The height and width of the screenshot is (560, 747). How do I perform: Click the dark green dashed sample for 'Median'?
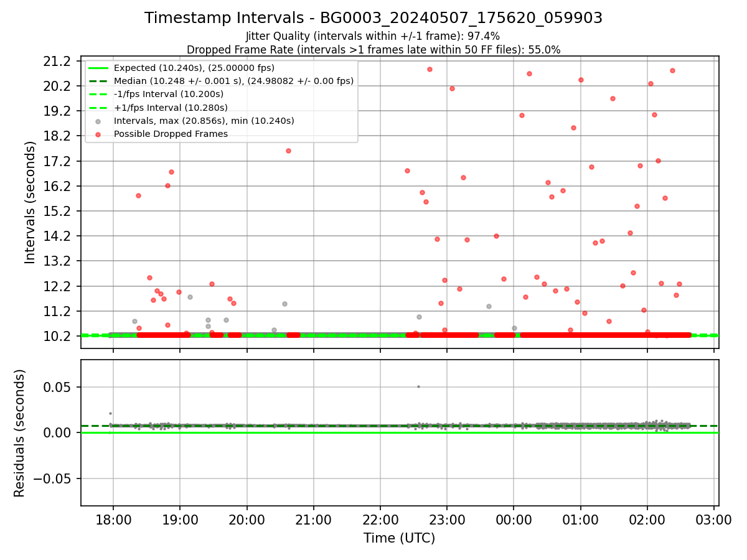tap(98, 82)
